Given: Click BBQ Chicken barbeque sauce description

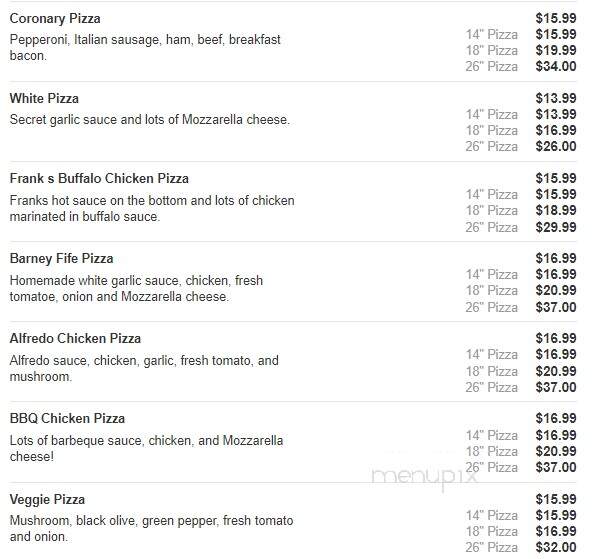Looking at the screenshot, I should click(146, 448).
